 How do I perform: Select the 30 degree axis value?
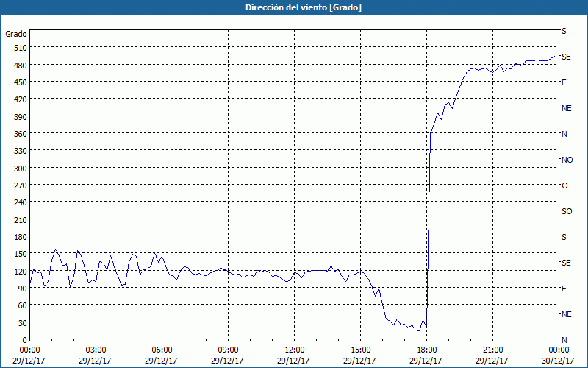[x=23, y=323]
